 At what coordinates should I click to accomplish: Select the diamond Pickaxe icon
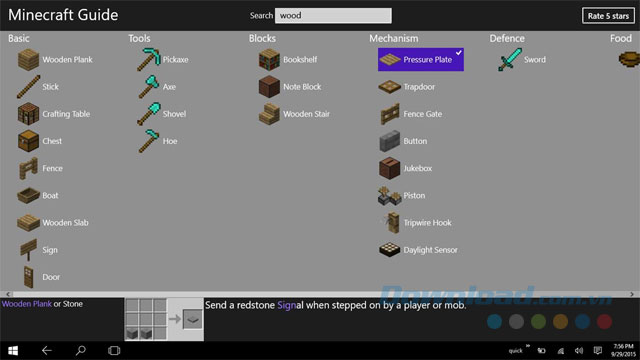(149, 60)
